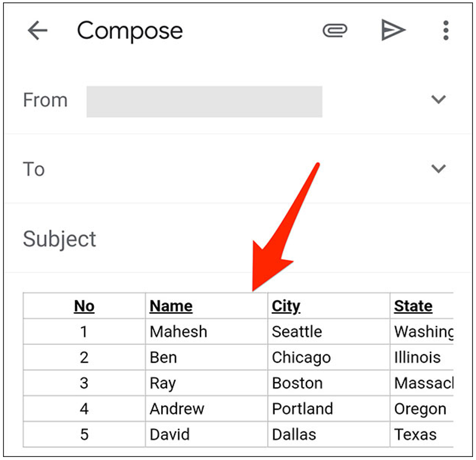Send the email with send icon

pyautogui.click(x=392, y=30)
